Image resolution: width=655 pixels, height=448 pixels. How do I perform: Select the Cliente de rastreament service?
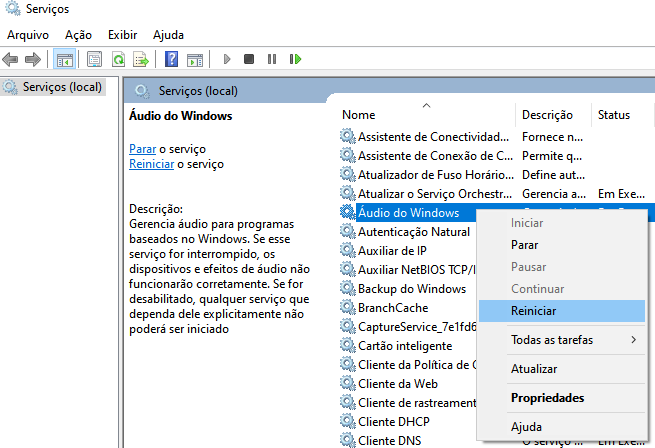click(417, 403)
